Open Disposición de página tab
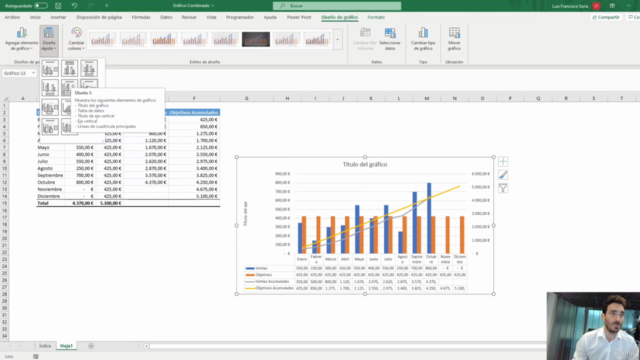 99,17
